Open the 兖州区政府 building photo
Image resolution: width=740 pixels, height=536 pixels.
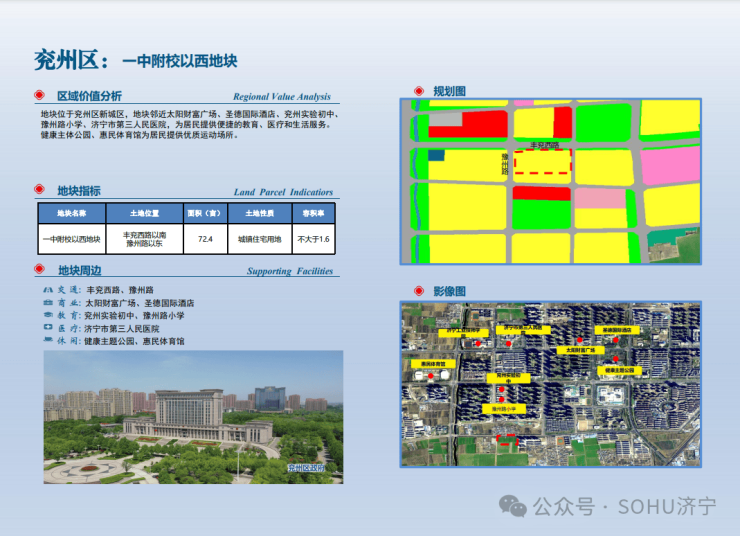click(192, 416)
